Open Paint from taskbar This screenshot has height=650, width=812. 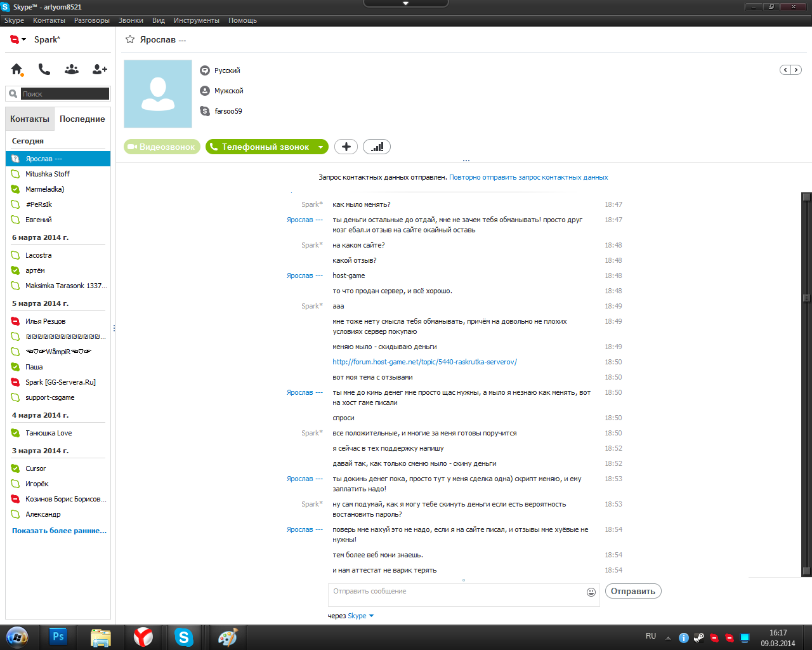tap(227, 637)
